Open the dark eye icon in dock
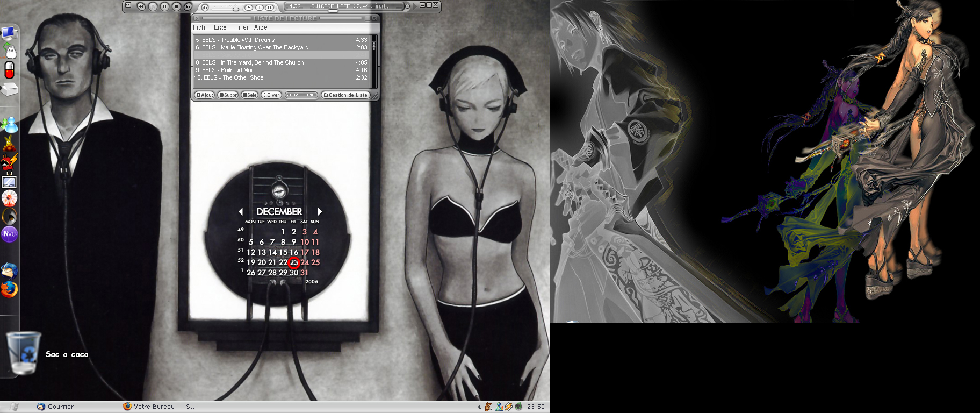Screen dimensions: 980x413 click(x=10, y=216)
